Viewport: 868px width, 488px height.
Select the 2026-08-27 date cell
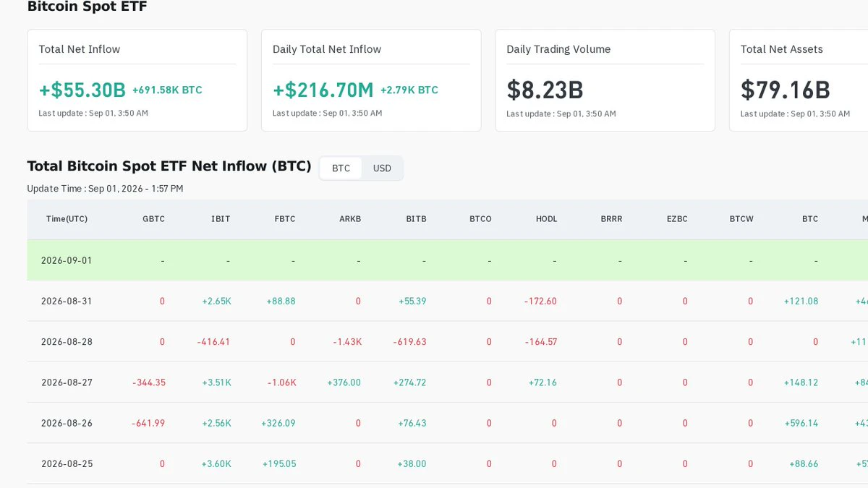point(67,382)
